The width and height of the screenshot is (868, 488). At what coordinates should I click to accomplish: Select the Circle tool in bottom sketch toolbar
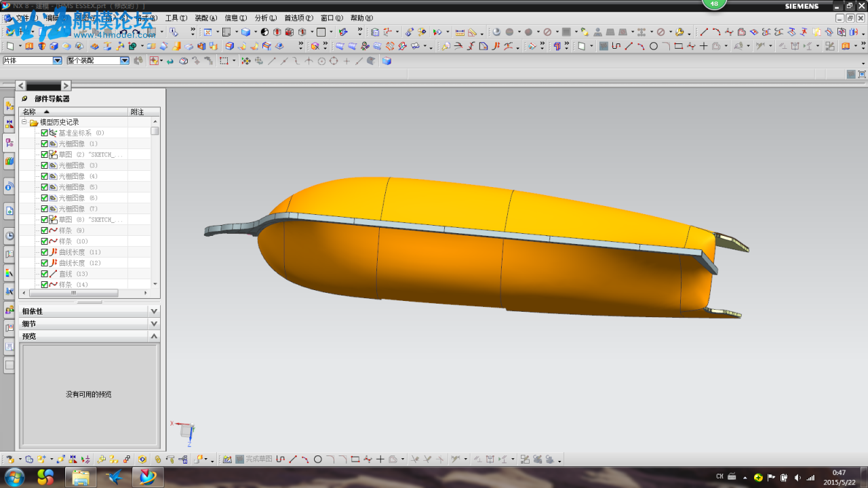(317, 459)
